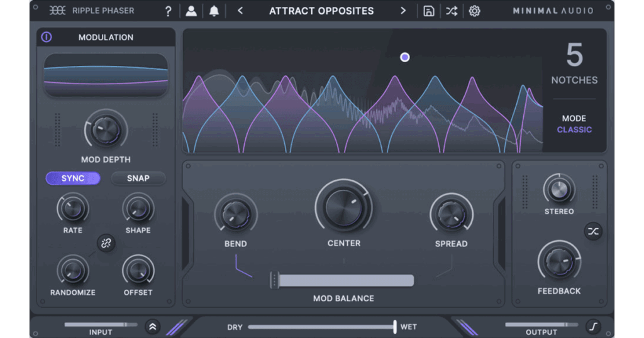Image resolution: width=644 pixels, height=338 pixels.
Task: Go to previous preset arrow
Action: [x=240, y=11]
